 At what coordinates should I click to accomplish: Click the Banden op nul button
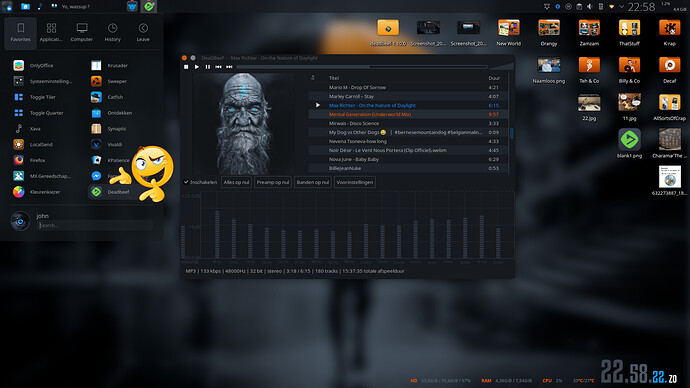point(312,182)
